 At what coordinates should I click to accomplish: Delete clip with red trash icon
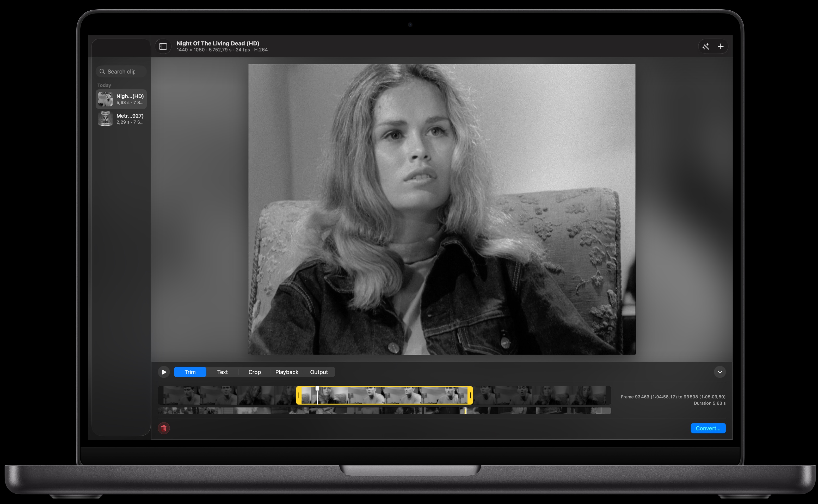164,428
